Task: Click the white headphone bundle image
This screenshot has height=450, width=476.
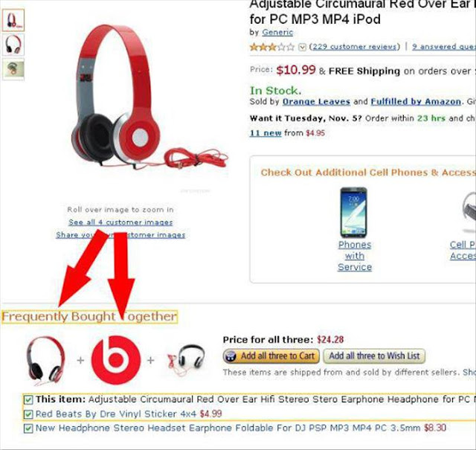Action: click(x=187, y=360)
